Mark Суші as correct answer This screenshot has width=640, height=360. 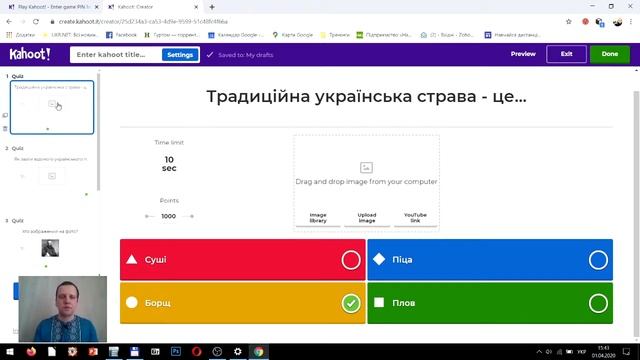point(351,260)
